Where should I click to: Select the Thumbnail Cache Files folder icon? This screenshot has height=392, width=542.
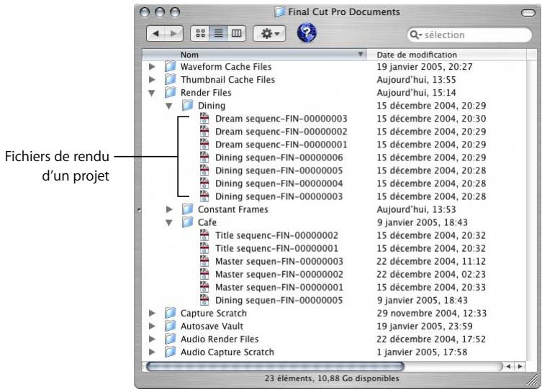pos(170,79)
